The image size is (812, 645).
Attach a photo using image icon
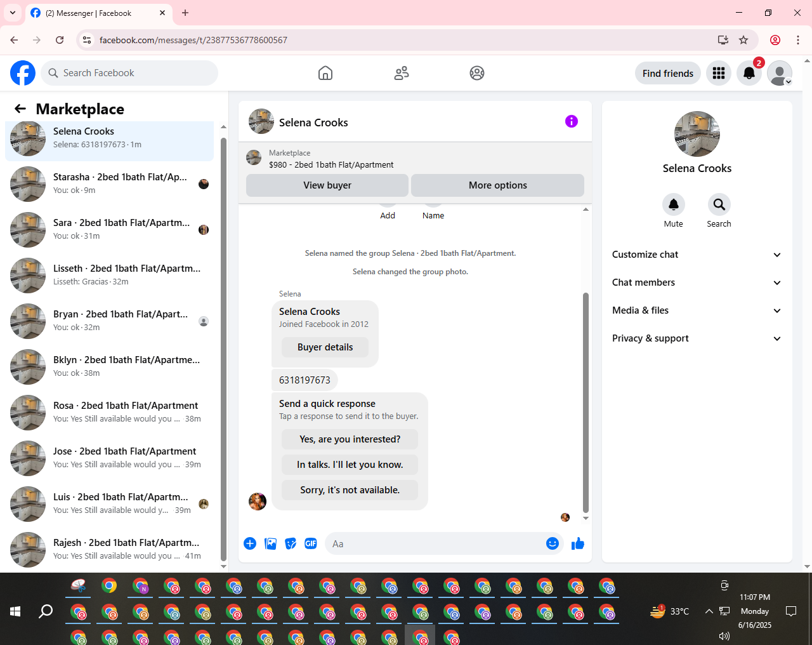click(270, 543)
